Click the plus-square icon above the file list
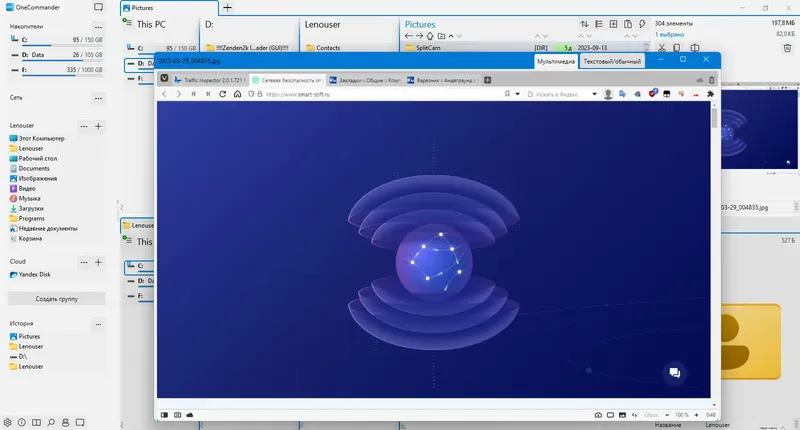 point(613,24)
